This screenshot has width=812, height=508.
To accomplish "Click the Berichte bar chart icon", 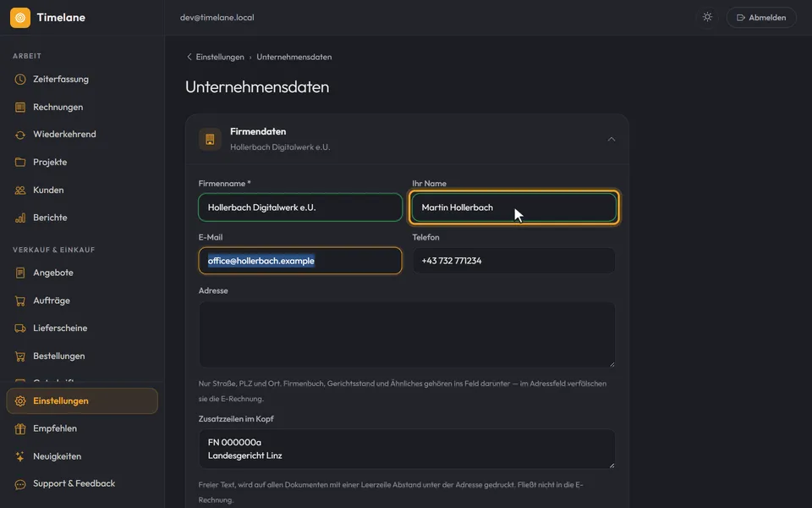I will (x=20, y=218).
